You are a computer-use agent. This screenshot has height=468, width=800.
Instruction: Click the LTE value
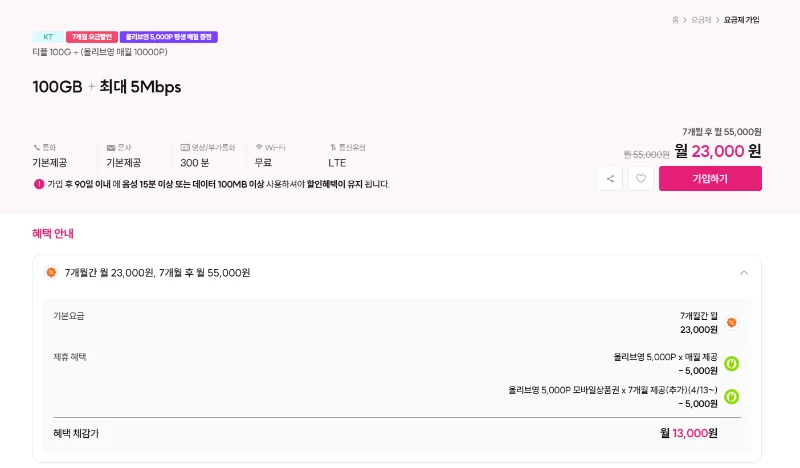[337, 163]
